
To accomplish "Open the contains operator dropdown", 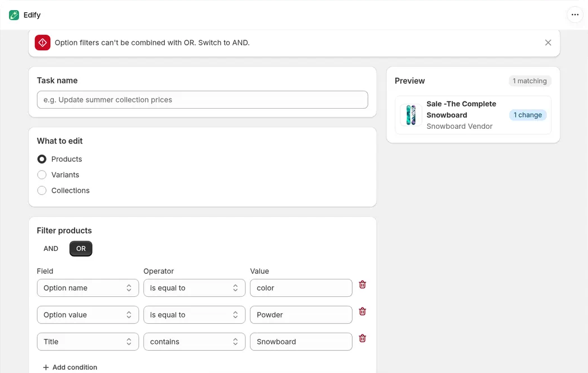I will [195, 342].
